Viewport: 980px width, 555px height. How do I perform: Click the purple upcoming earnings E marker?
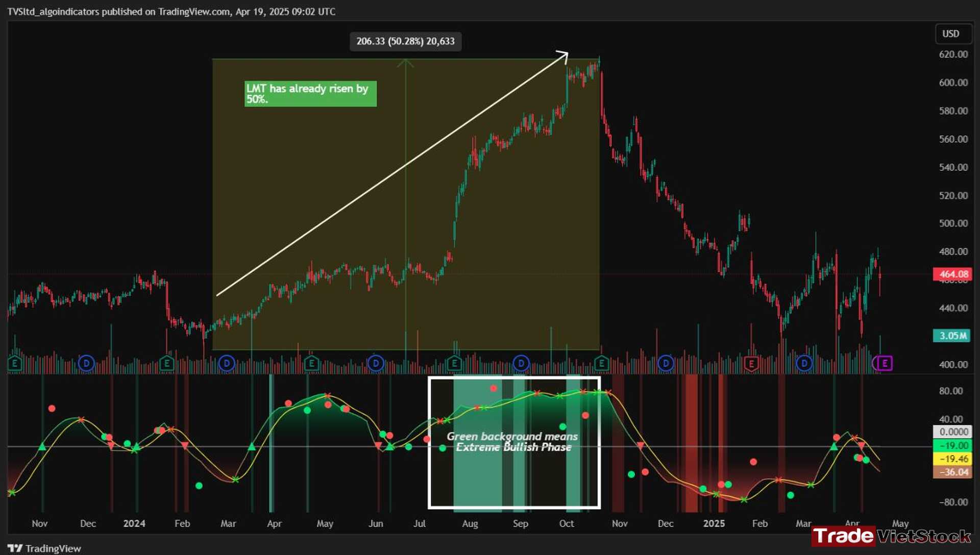tap(885, 364)
